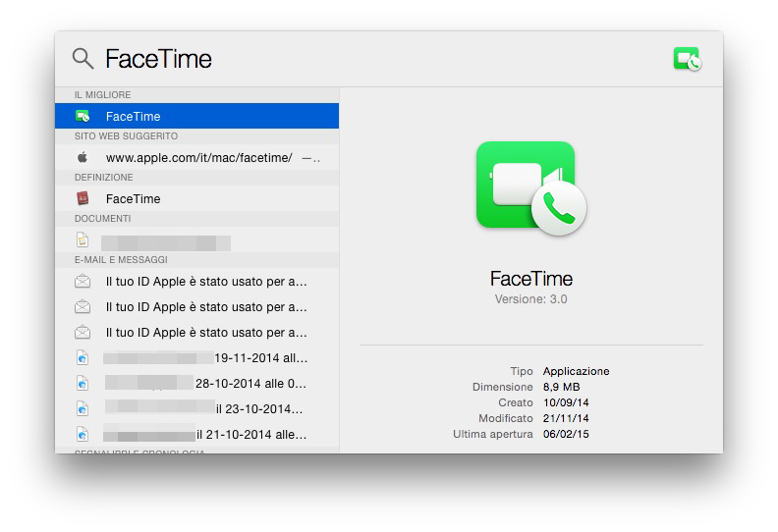Image resolution: width=778 pixels, height=532 pixels.
Task: Select the message dated 19-11-2014
Action: (197, 358)
